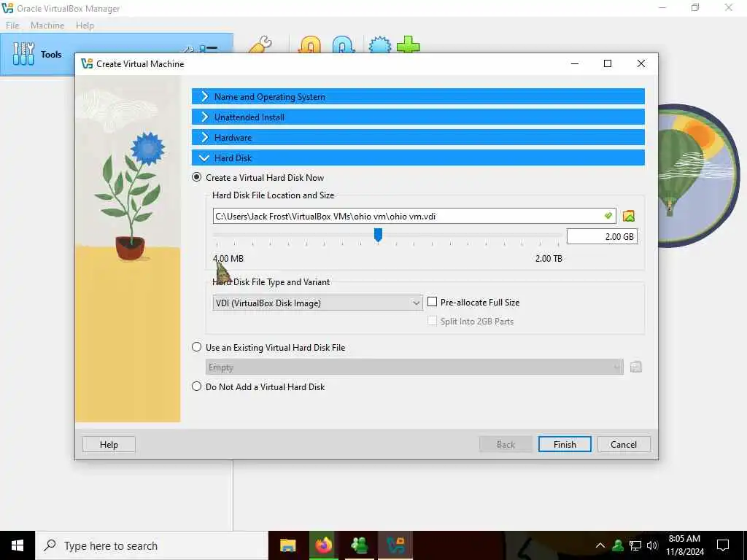Click the volume speaker tray icon

652,545
